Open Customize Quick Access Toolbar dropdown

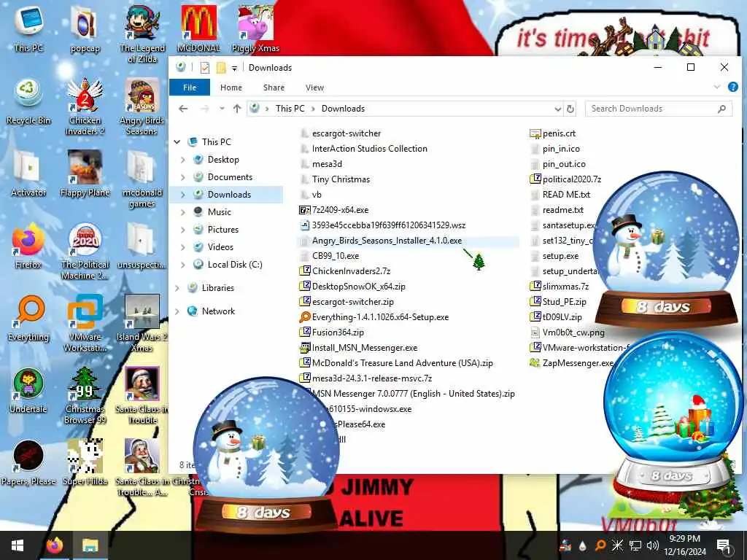click(234, 68)
